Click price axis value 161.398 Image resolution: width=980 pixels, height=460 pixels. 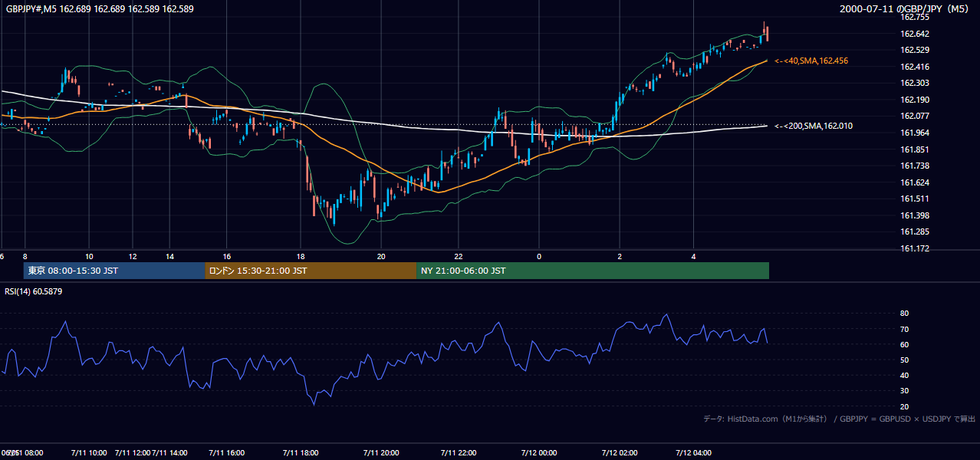(914, 215)
